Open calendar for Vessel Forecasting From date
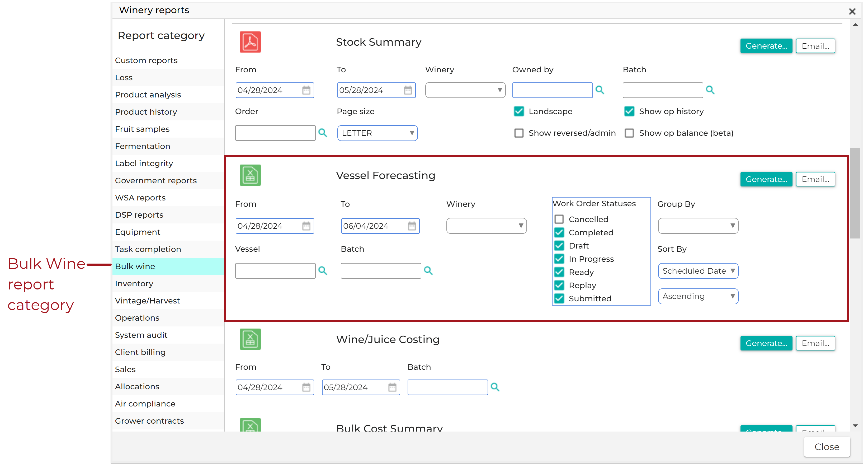Viewport: 868px width, 468px height. click(306, 226)
